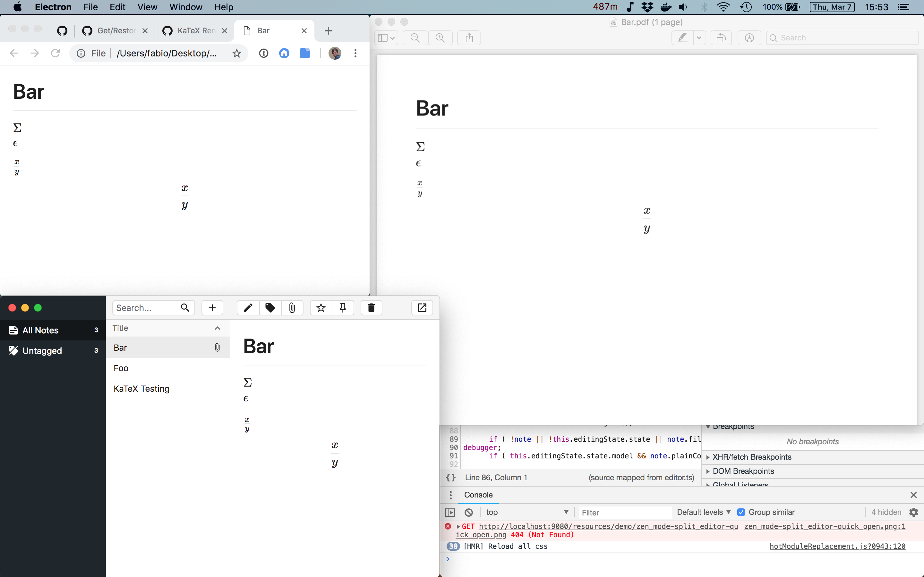This screenshot has height=577, width=924.
Task: Share Bar.pdf via the share icon
Action: pos(469,38)
